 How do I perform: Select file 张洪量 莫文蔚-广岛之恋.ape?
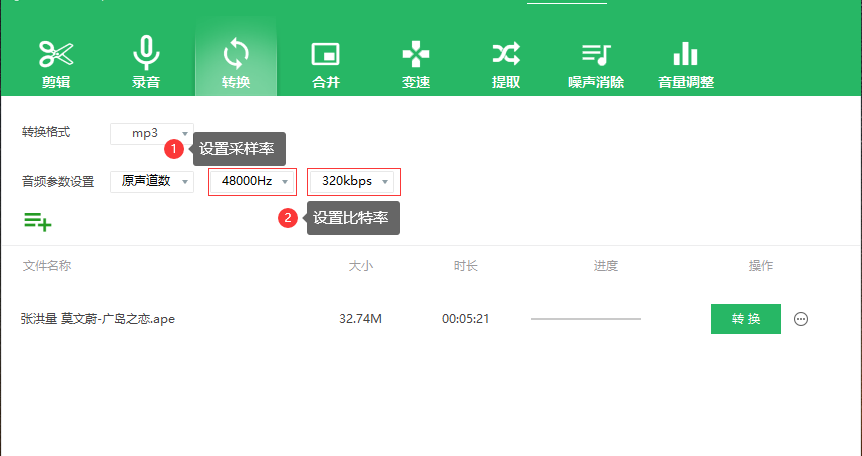(x=98, y=319)
